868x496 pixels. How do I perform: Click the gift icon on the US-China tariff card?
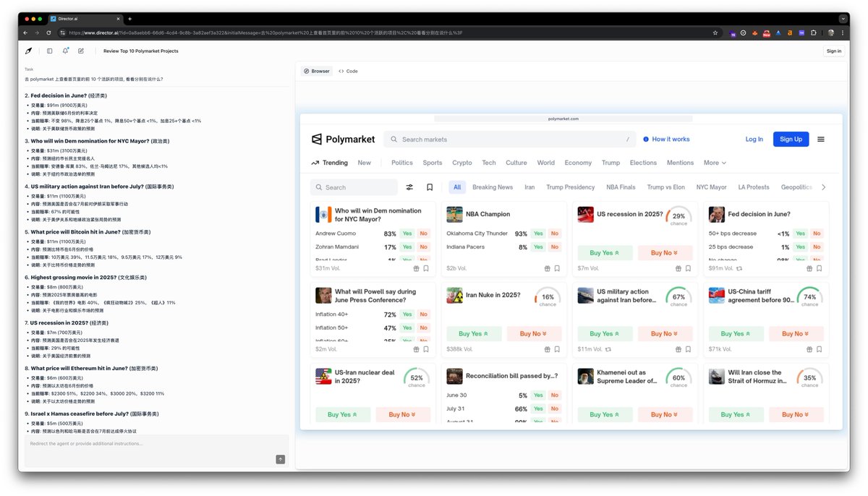809,349
